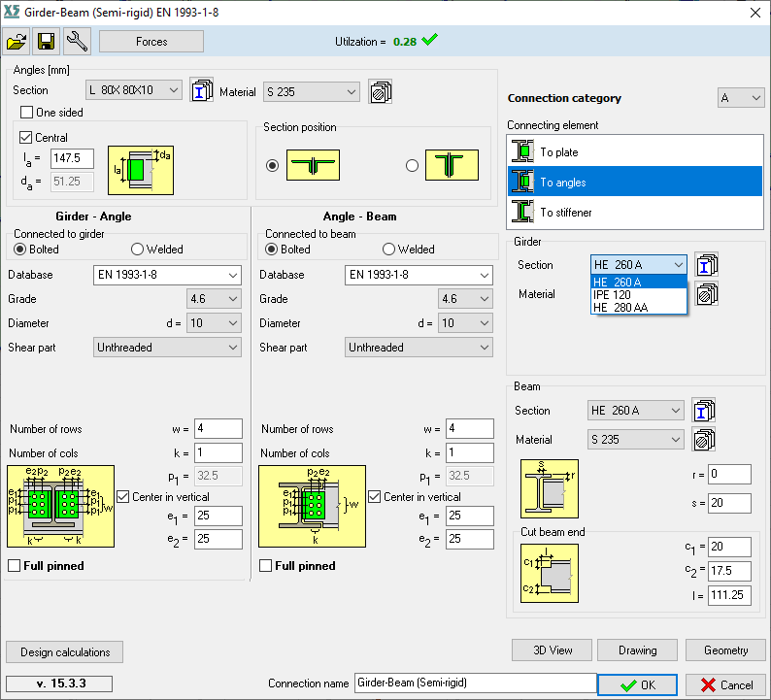Open the Beam Material S 235 dropdown

pos(635,440)
